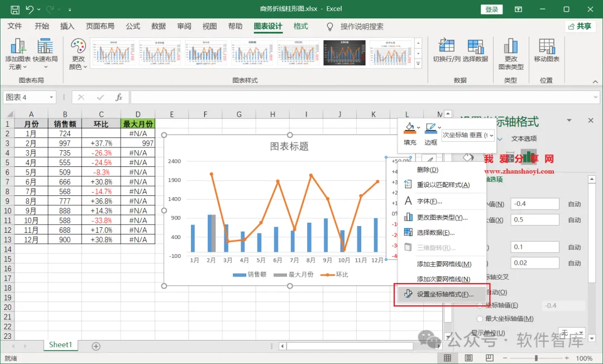Click the lightbulb 操作说明搜索 box
This screenshot has height=364, width=603.
tap(355, 27)
